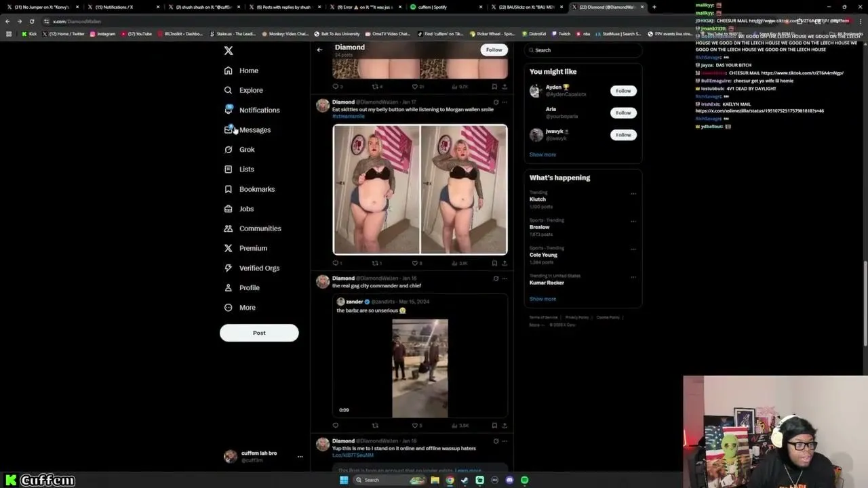Screen dimensions: 868x488
Task: Bookmark the gag city commander post
Action: [x=494, y=426]
